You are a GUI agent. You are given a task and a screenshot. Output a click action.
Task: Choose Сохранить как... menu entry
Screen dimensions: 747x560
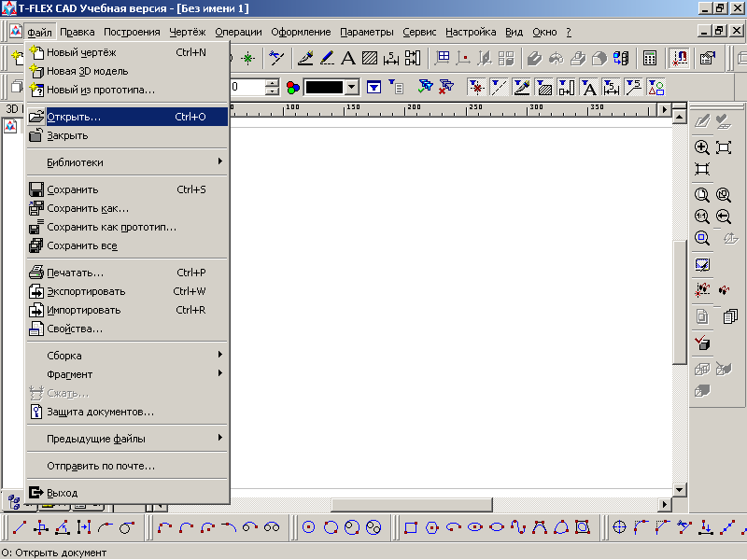[127, 208]
